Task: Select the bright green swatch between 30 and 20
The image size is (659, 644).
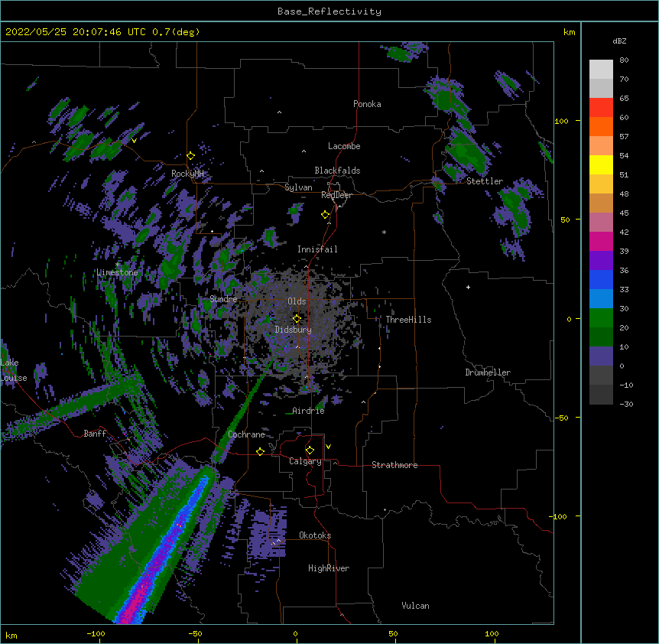Action: pyautogui.click(x=601, y=318)
